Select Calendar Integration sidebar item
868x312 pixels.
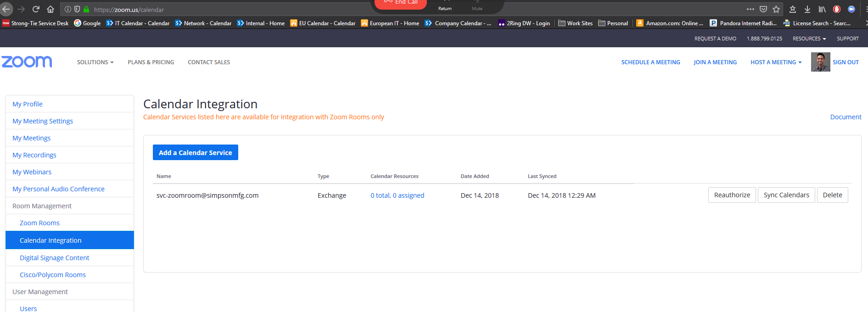pyautogui.click(x=70, y=240)
